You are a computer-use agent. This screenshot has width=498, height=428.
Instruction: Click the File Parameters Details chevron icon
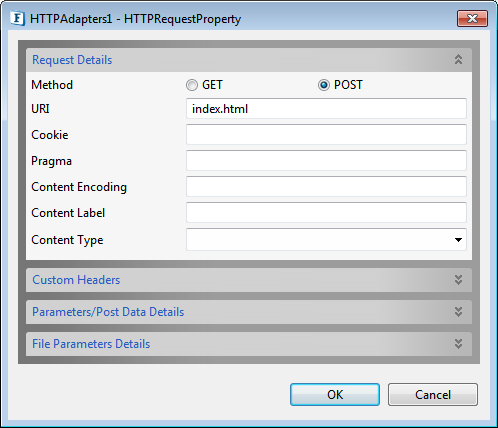pos(458,344)
